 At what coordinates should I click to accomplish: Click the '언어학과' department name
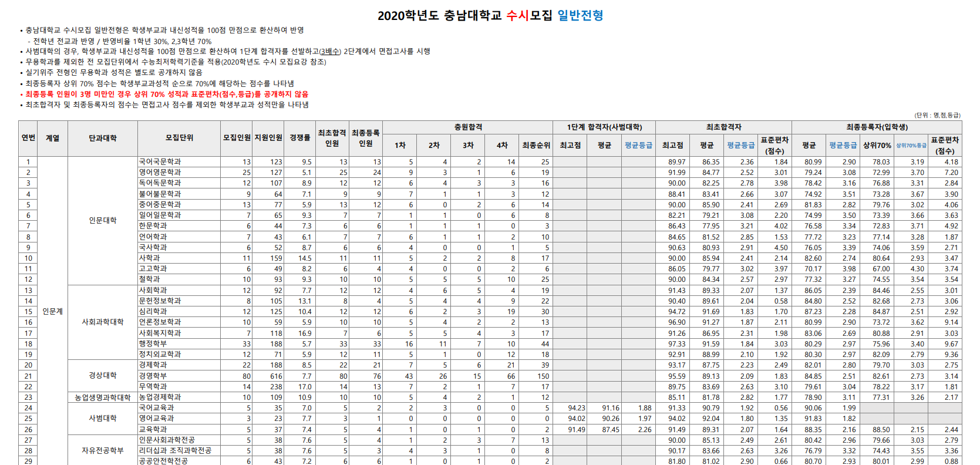(x=153, y=237)
